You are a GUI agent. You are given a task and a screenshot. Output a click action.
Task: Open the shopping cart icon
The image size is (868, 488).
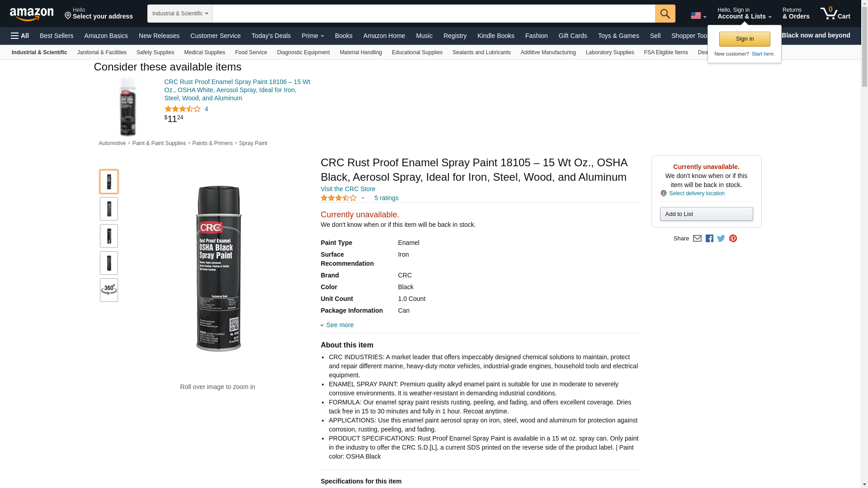click(835, 14)
